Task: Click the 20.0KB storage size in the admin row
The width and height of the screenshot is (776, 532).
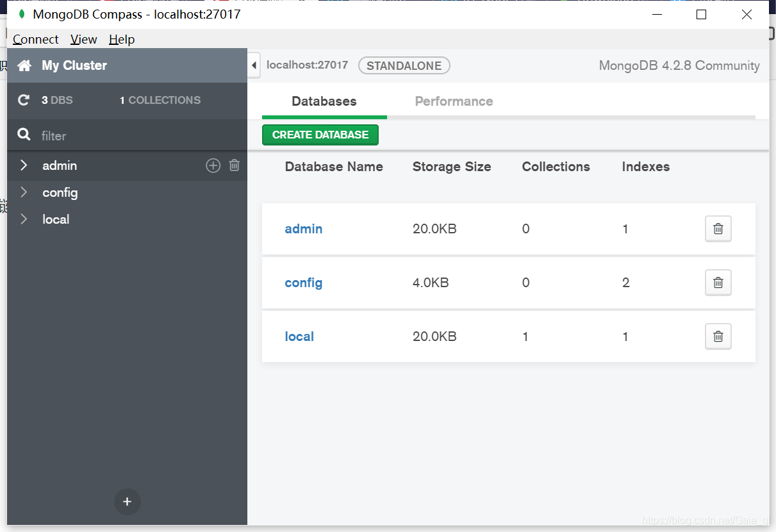Action: [x=434, y=229]
